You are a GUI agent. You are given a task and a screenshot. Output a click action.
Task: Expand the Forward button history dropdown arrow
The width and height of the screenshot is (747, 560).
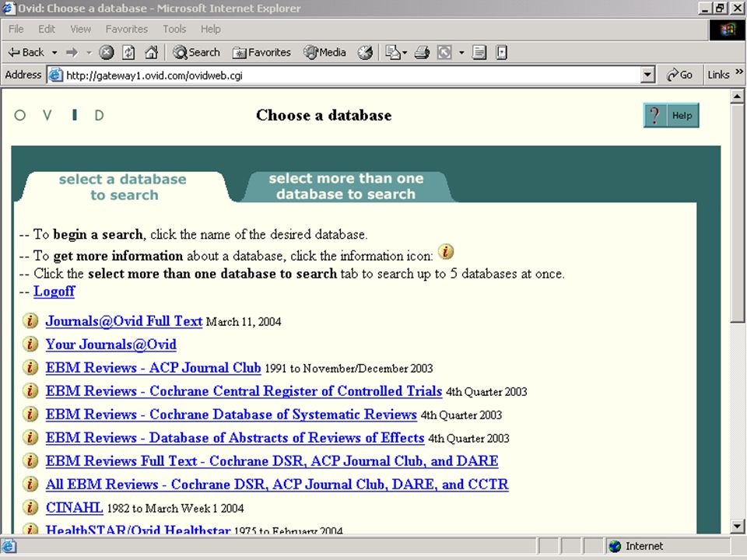click(89, 52)
